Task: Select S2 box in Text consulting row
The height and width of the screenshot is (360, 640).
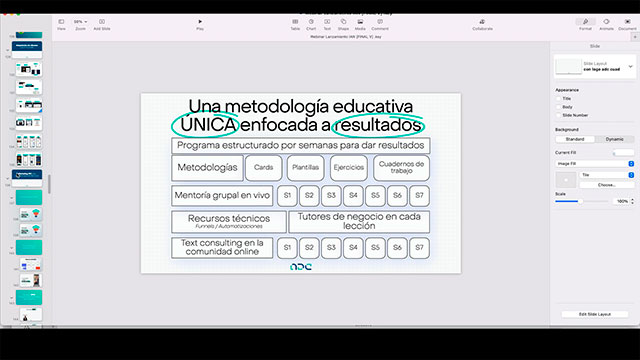Action: (309, 248)
